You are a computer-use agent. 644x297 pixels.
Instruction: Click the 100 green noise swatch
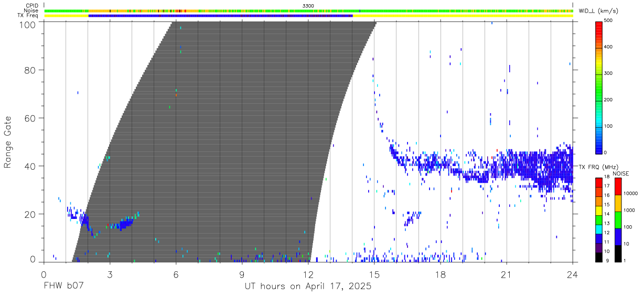(x=618, y=220)
